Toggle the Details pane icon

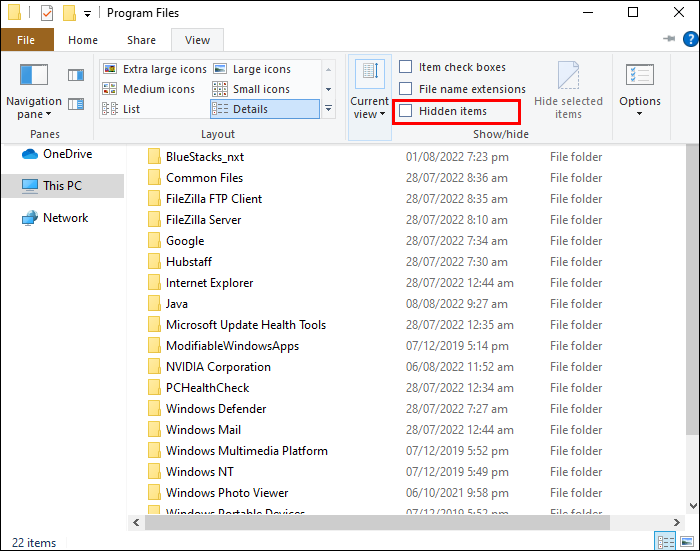pyautogui.click(x=76, y=104)
